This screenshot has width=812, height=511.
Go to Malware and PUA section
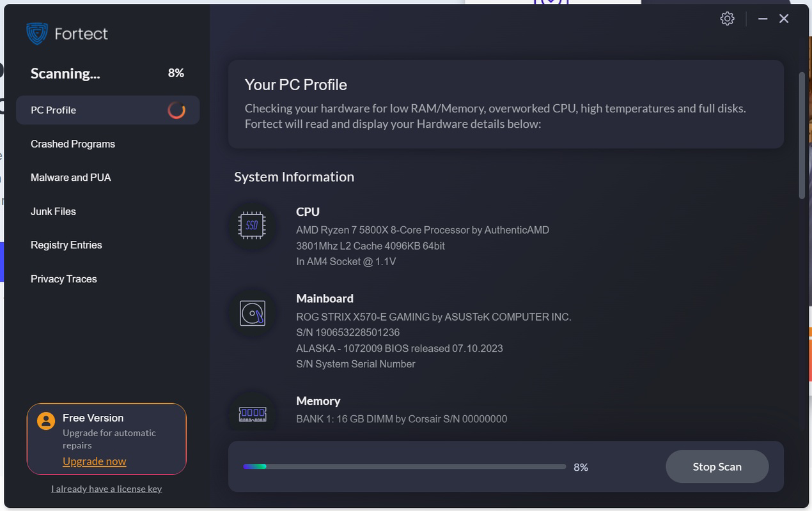tap(71, 178)
